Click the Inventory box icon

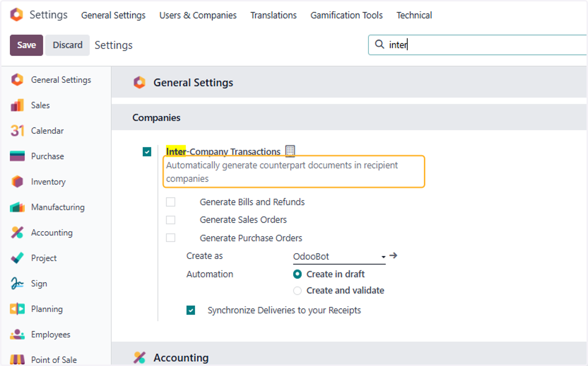(x=17, y=182)
